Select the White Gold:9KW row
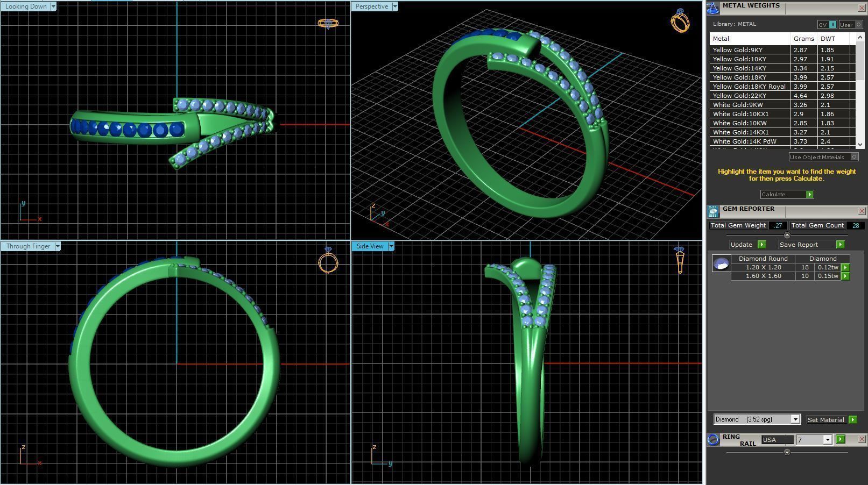 pyautogui.click(x=782, y=105)
